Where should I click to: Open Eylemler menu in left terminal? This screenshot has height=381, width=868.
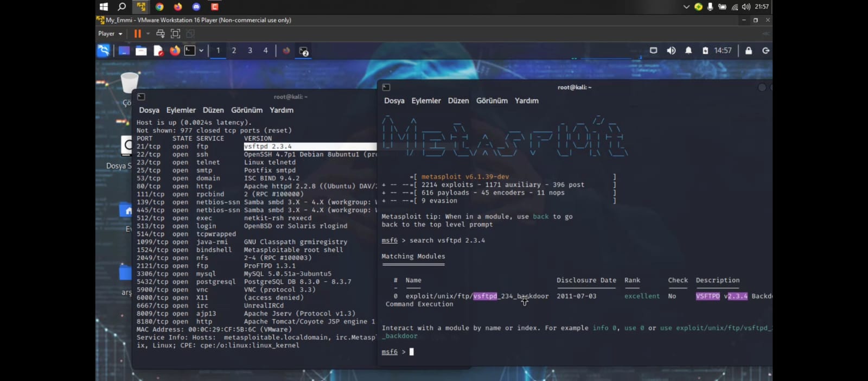tap(181, 110)
